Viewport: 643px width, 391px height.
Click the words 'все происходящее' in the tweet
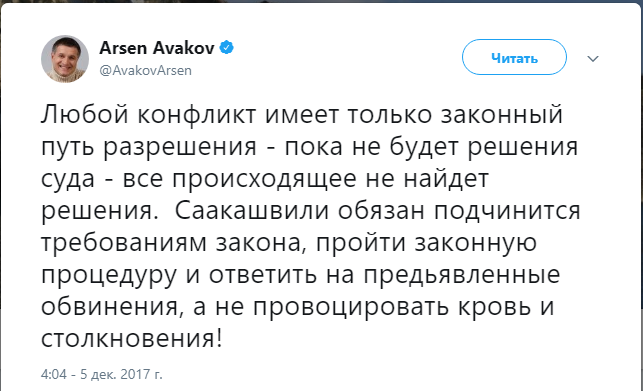point(239,179)
